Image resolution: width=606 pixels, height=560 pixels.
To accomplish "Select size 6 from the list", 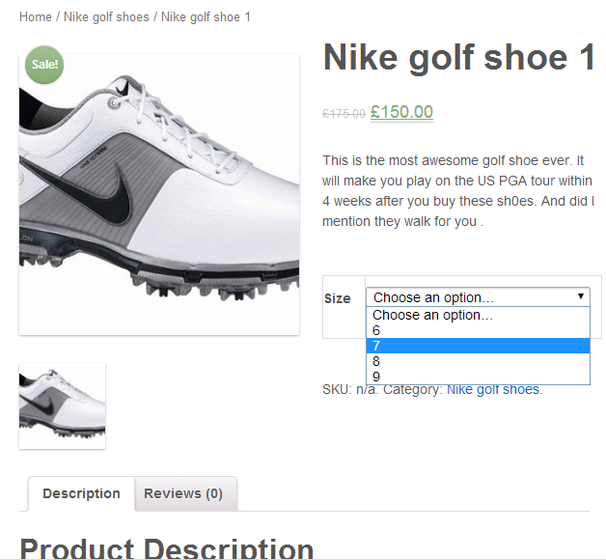I will (x=377, y=330).
